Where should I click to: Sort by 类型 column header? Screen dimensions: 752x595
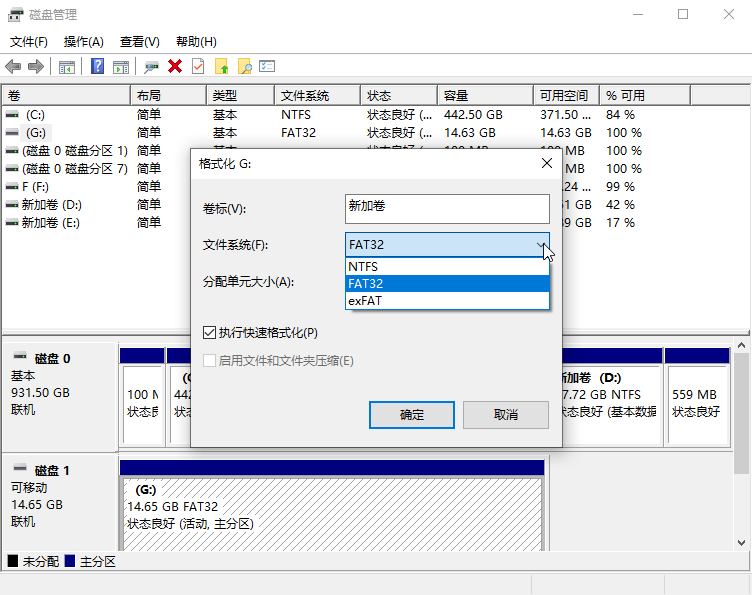coord(240,95)
